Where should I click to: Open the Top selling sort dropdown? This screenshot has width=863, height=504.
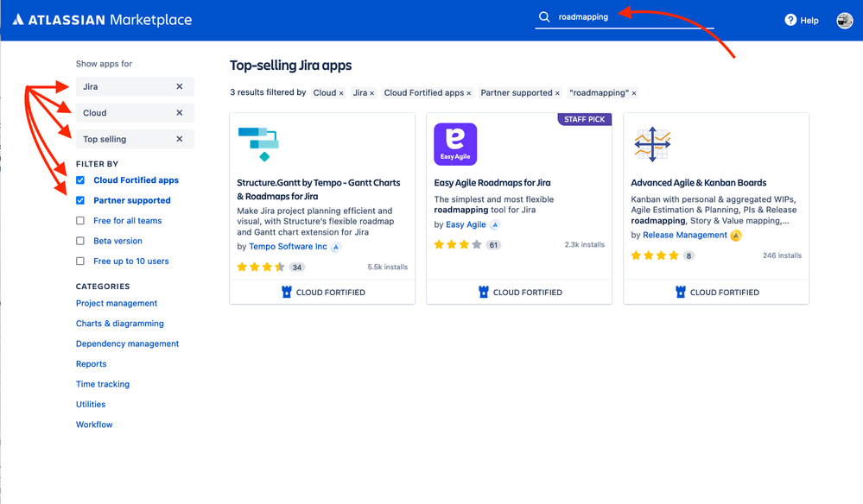coord(135,139)
